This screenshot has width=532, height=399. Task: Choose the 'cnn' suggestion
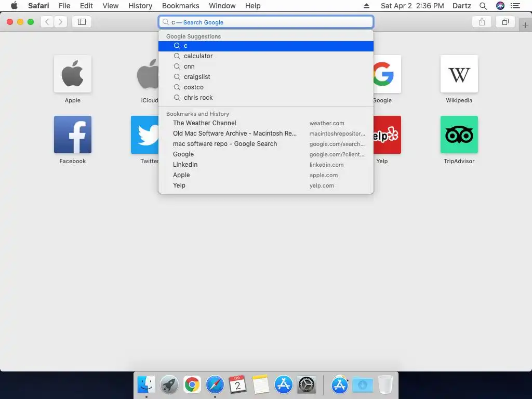click(266, 66)
